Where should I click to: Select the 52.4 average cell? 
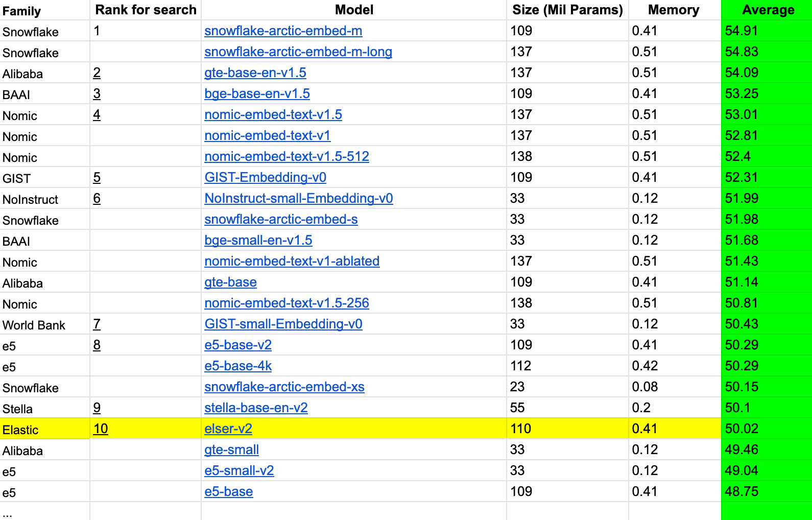point(767,157)
